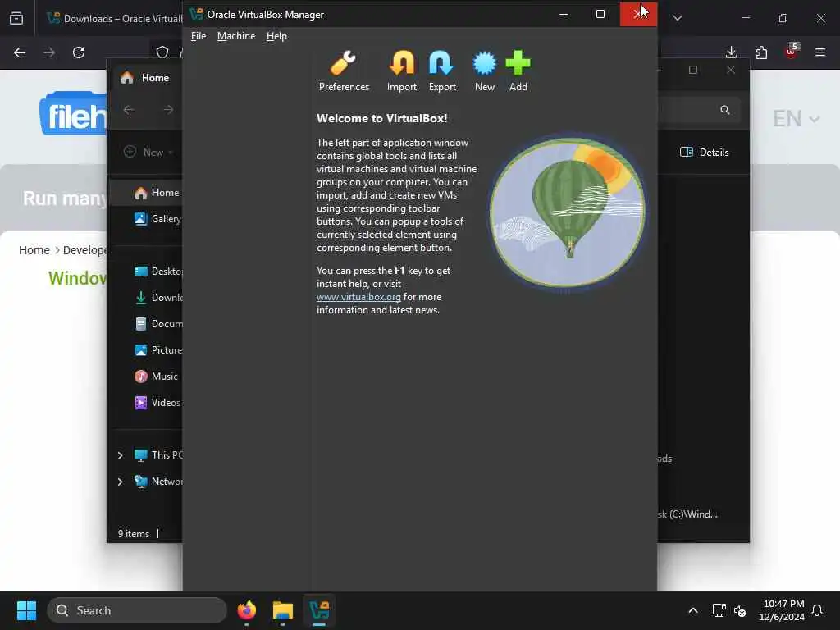The height and width of the screenshot is (630, 840).
Task: Open Downloads folder in File Explorer sidebar
Action: pos(158,297)
